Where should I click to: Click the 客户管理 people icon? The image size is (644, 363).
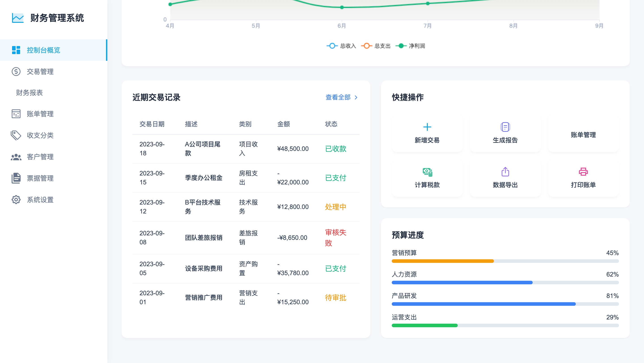(x=16, y=157)
